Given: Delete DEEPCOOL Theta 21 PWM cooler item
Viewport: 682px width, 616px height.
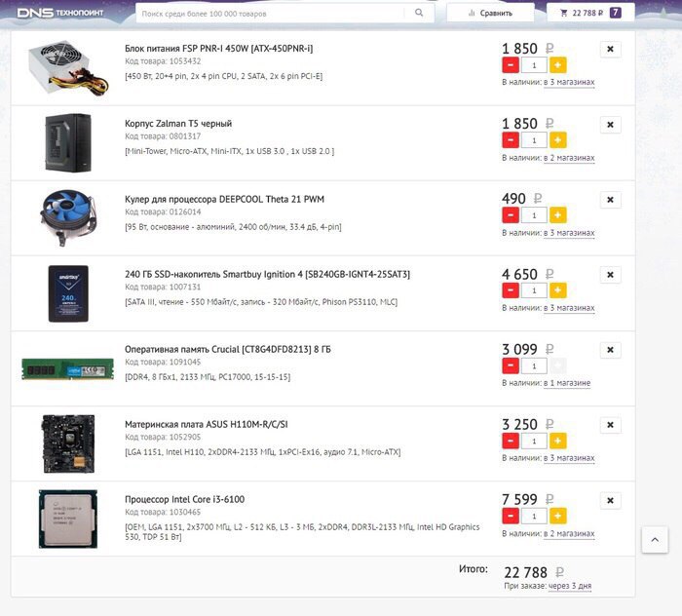Looking at the screenshot, I should [610, 200].
